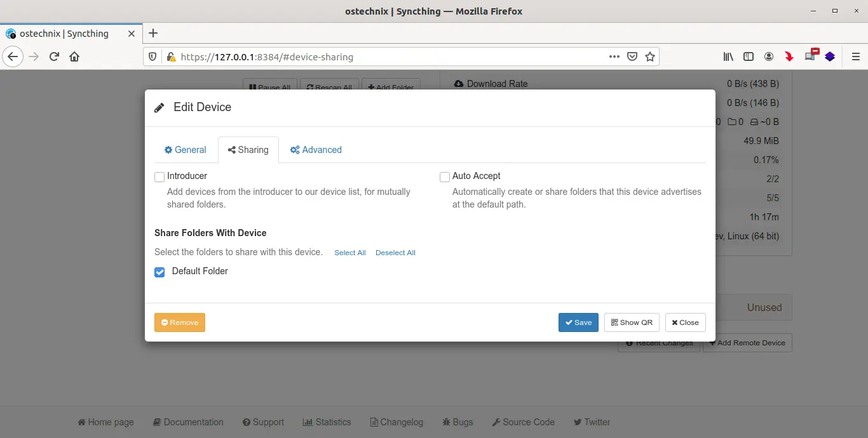
Task: Remove this device
Action: coord(179,322)
